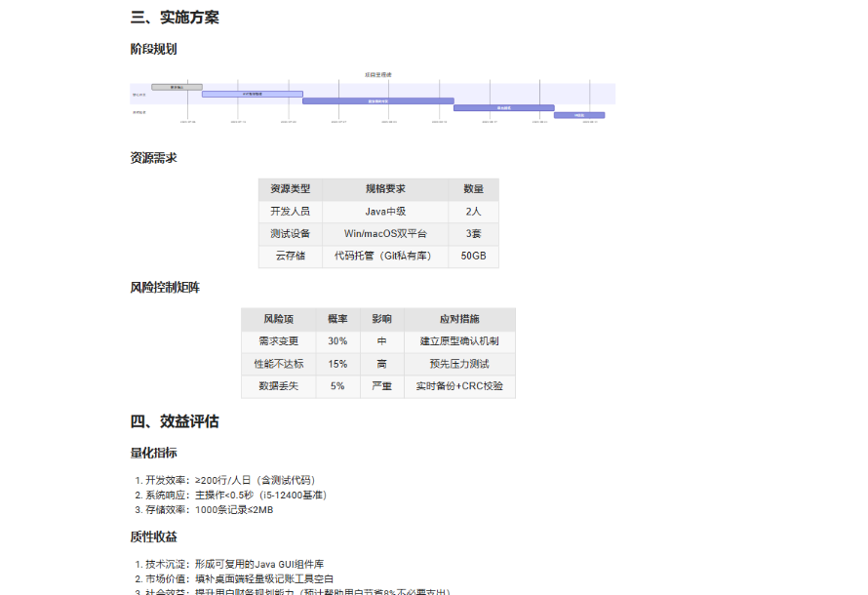Select the 阶段规划 subheading

(153, 50)
